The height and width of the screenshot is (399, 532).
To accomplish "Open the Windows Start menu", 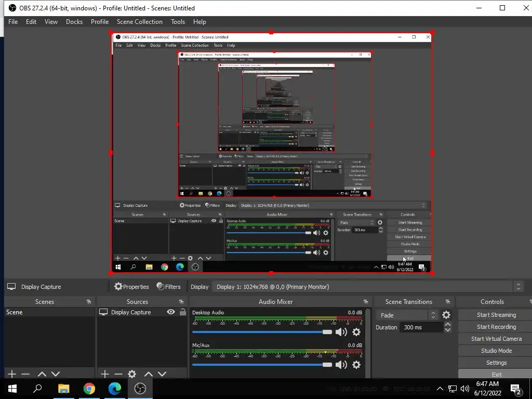I will pos(12,389).
